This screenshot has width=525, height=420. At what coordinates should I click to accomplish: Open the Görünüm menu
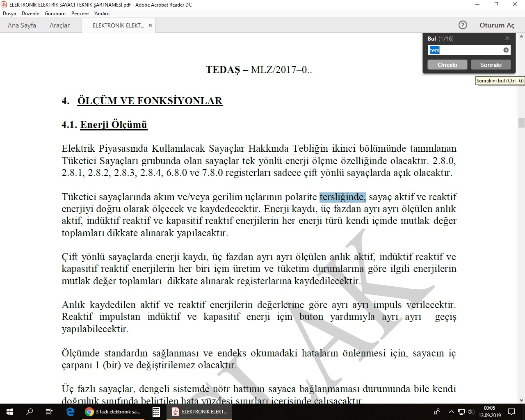(x=55, y=14)
